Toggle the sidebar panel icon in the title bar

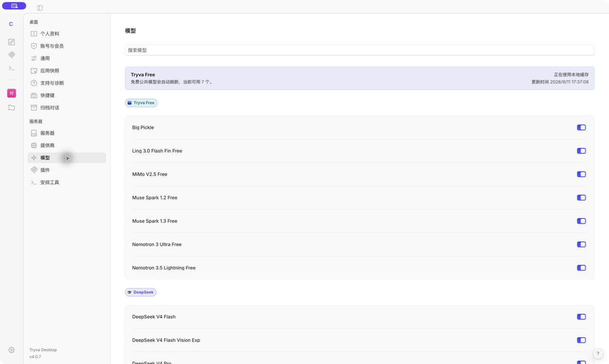click(40, 8)
